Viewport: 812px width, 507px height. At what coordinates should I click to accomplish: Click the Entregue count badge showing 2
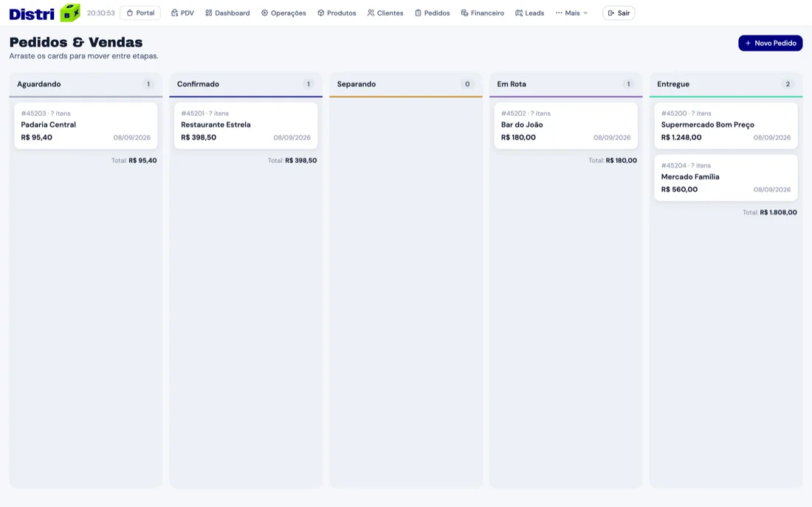(788, 84)
